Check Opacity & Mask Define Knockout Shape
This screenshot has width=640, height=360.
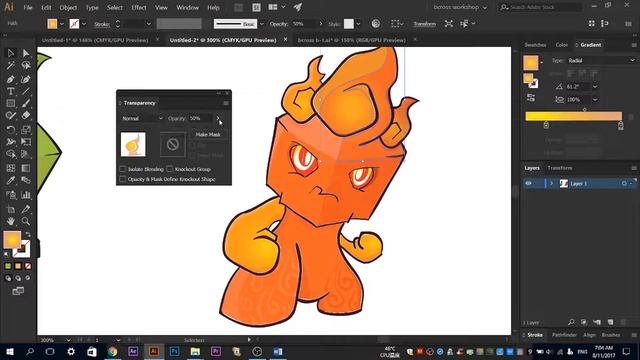point(122,179)
